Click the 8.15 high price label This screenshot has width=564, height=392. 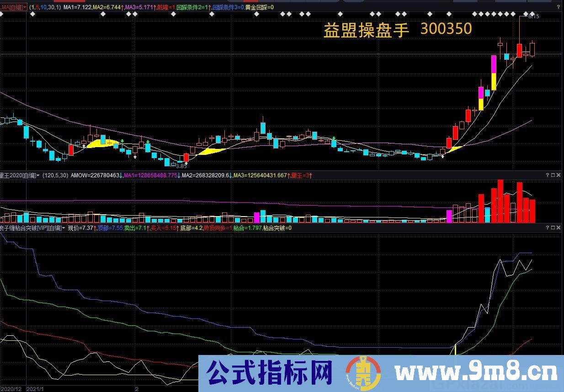pos(533,16)
